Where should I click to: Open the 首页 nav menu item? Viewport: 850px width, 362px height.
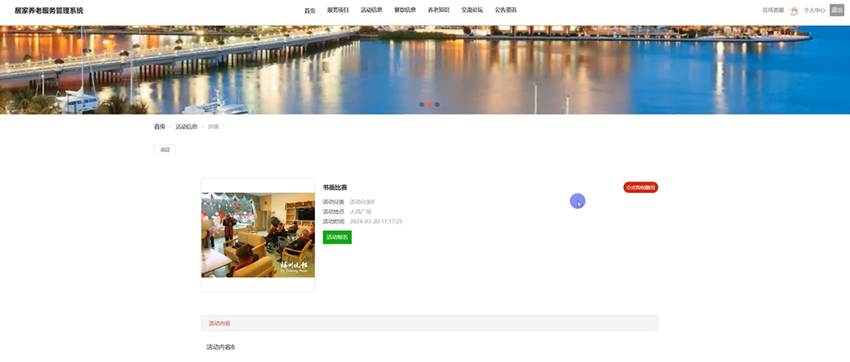click(x=310, y=10)
